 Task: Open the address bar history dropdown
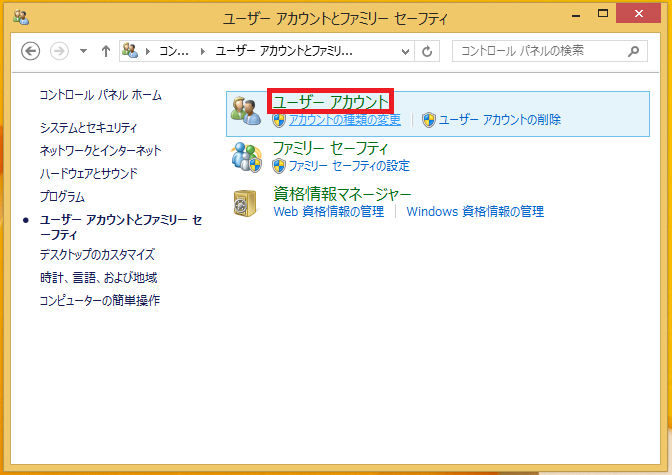[x=405, y=52]
